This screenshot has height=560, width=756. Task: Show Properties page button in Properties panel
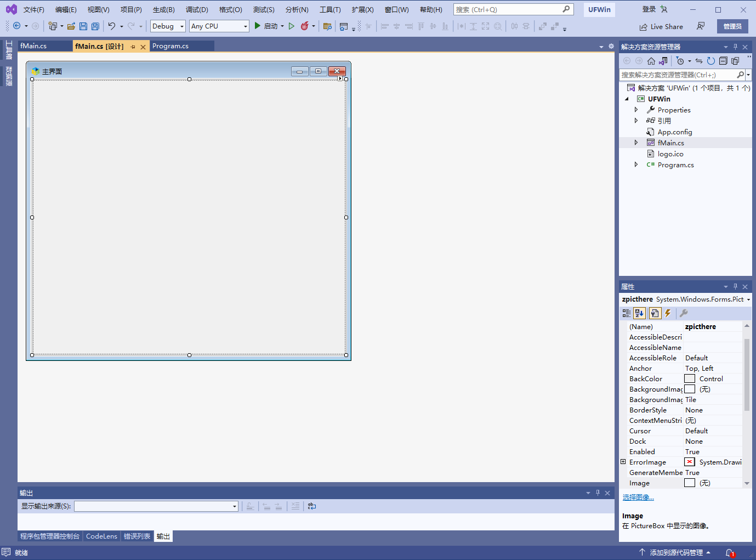coord(655,313)
